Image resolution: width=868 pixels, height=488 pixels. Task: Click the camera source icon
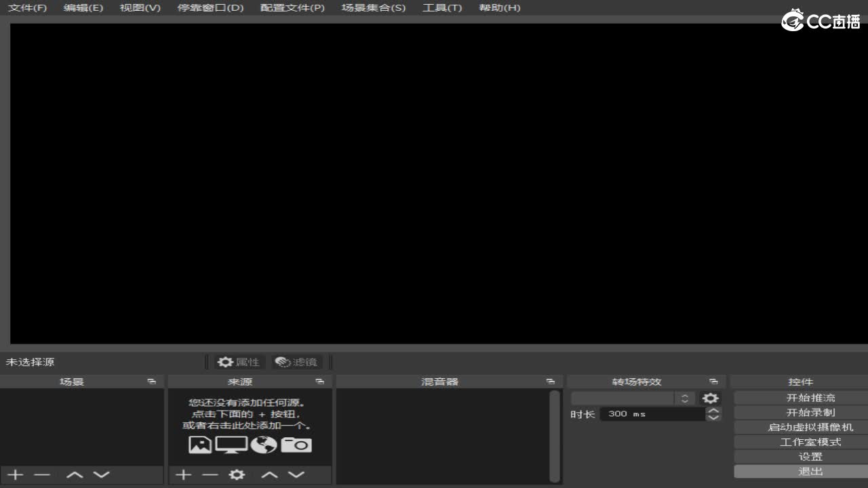(x=296, y=445)
